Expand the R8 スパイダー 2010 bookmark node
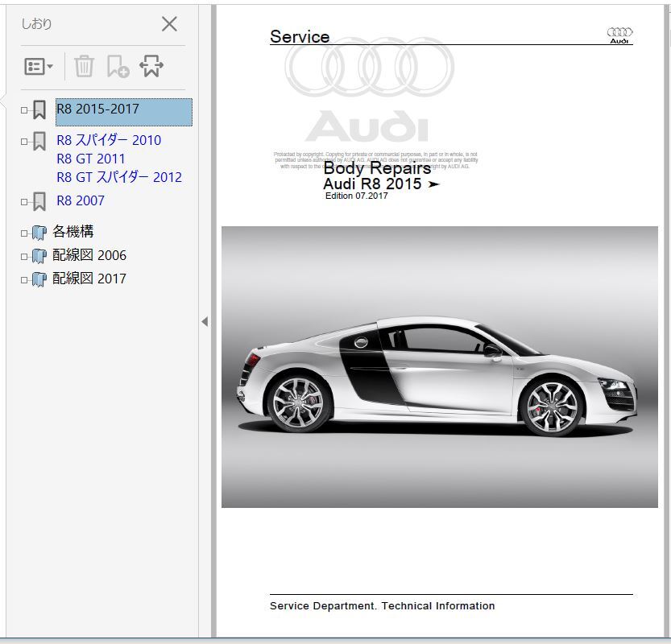Screen dimensions: 671x644 [x=24, y=142]
